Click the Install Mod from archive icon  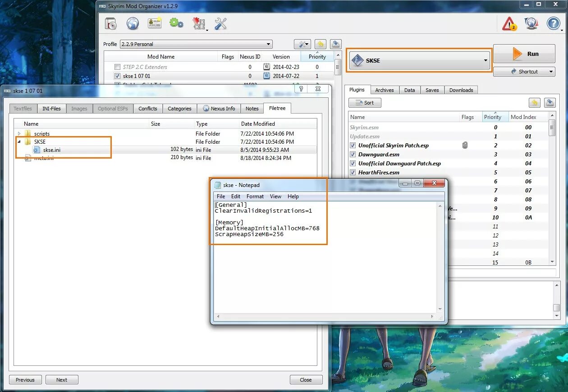click(x=111, y=23)
